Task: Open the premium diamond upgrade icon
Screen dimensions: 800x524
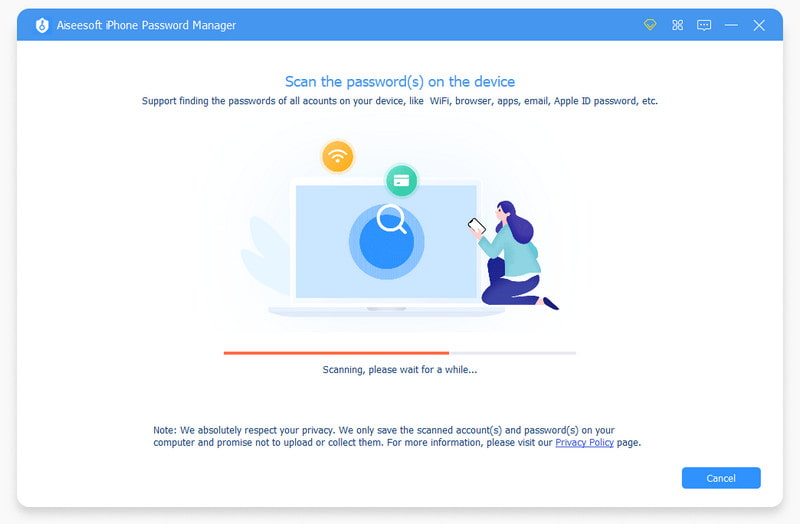Action: click(x=649, y=24)
